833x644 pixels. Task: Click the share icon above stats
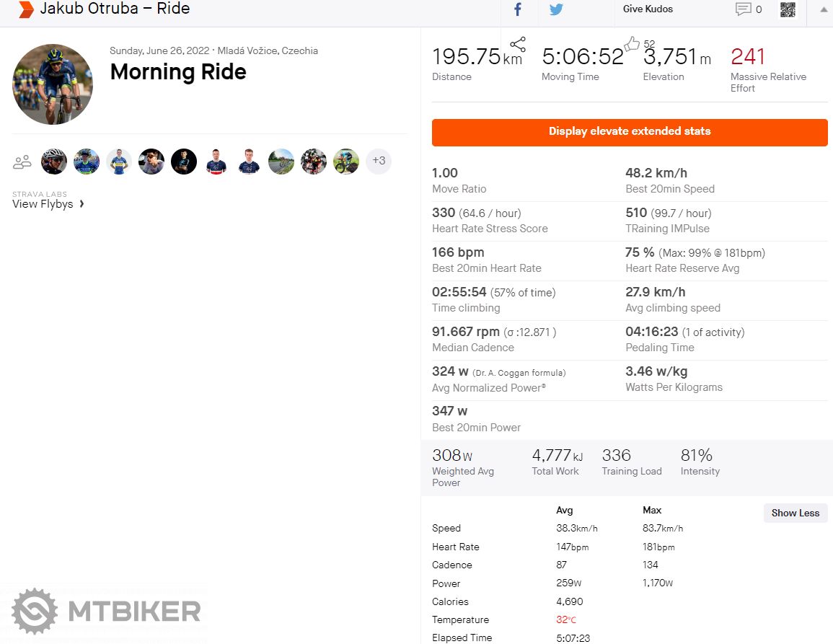pyautogui.click(x=517, y=44)
